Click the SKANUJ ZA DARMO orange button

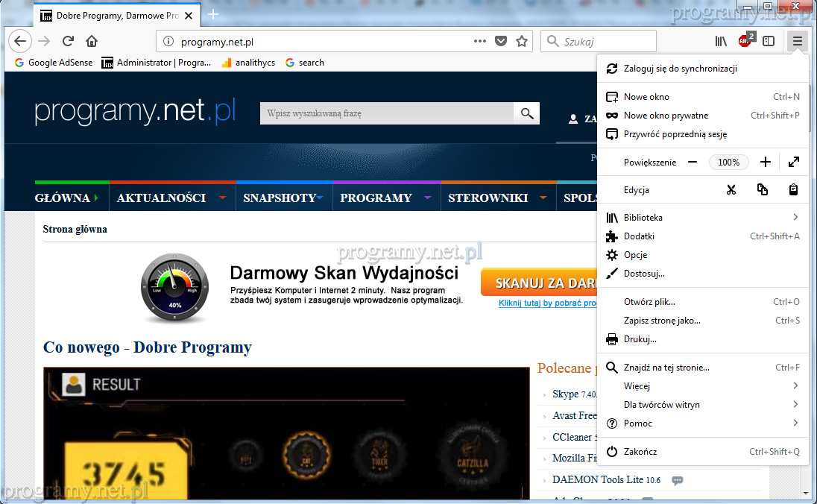coord(539,283)
